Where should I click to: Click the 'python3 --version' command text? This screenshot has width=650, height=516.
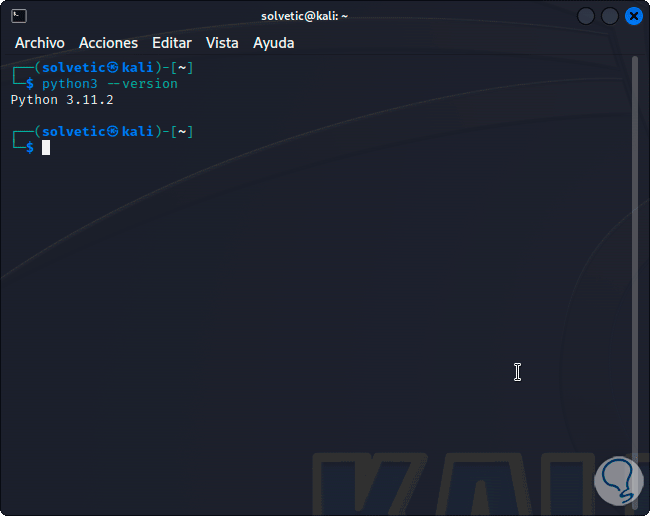point(110,84)
